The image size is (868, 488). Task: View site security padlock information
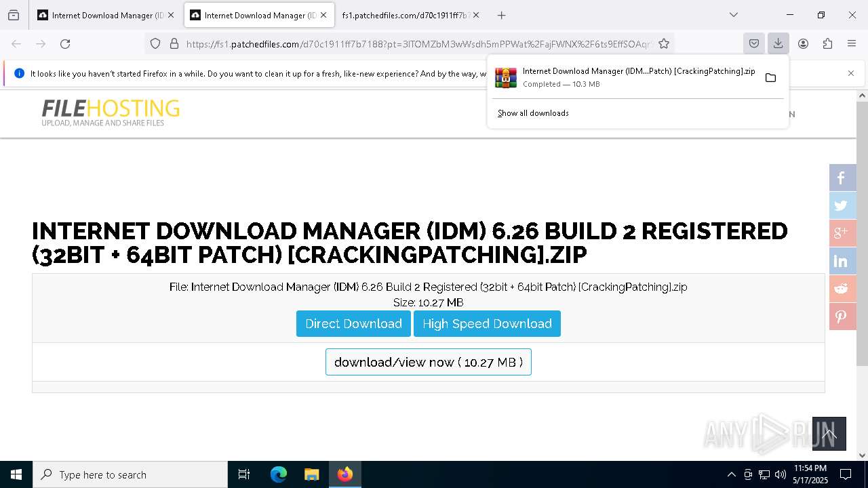coord(174,43)
